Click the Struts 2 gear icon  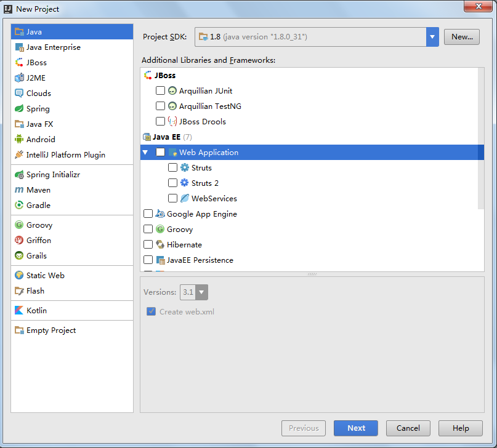pos(185,183)
